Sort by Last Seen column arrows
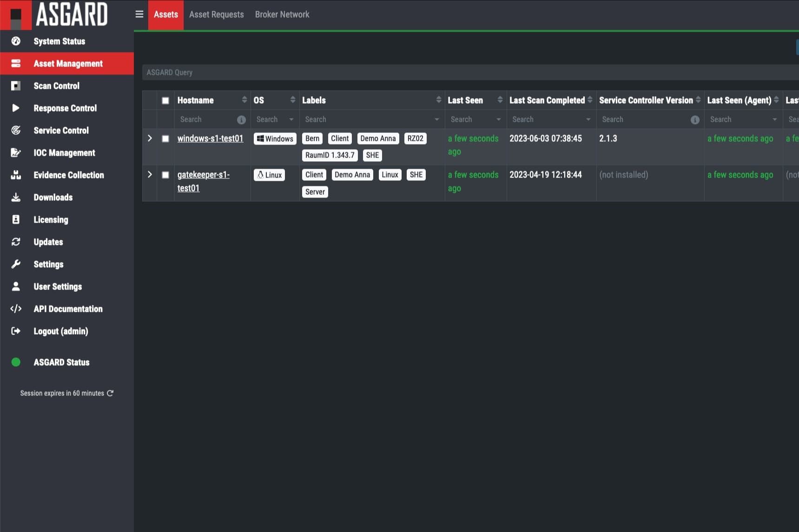799x532 pixels. [x=500, y=100]
